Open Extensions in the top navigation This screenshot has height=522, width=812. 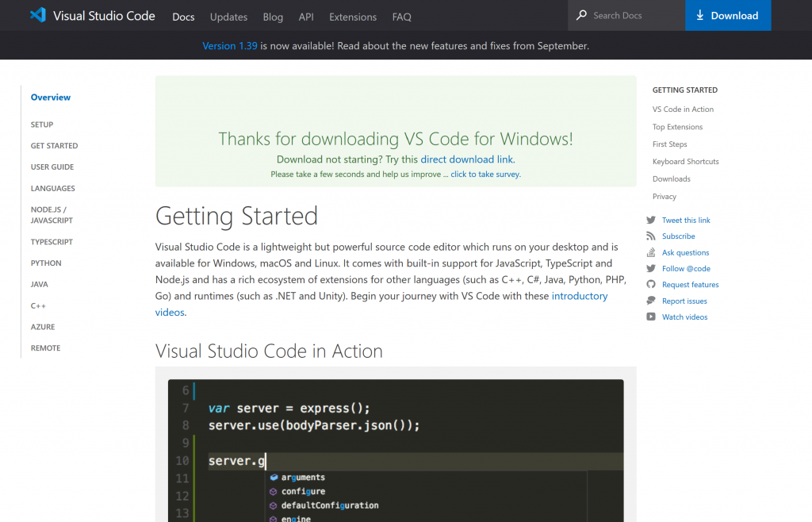pos(353,17)
